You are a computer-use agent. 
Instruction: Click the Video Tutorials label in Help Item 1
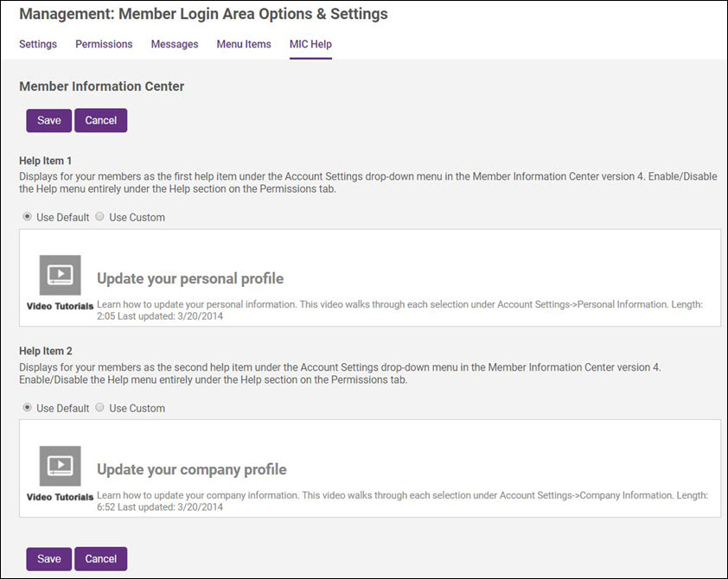point(60,306)
